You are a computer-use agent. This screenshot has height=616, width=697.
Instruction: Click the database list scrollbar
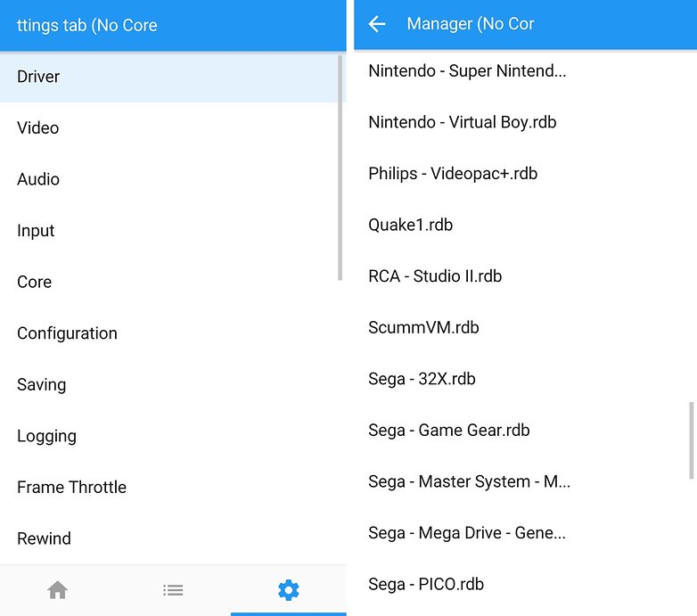(692, 440)
